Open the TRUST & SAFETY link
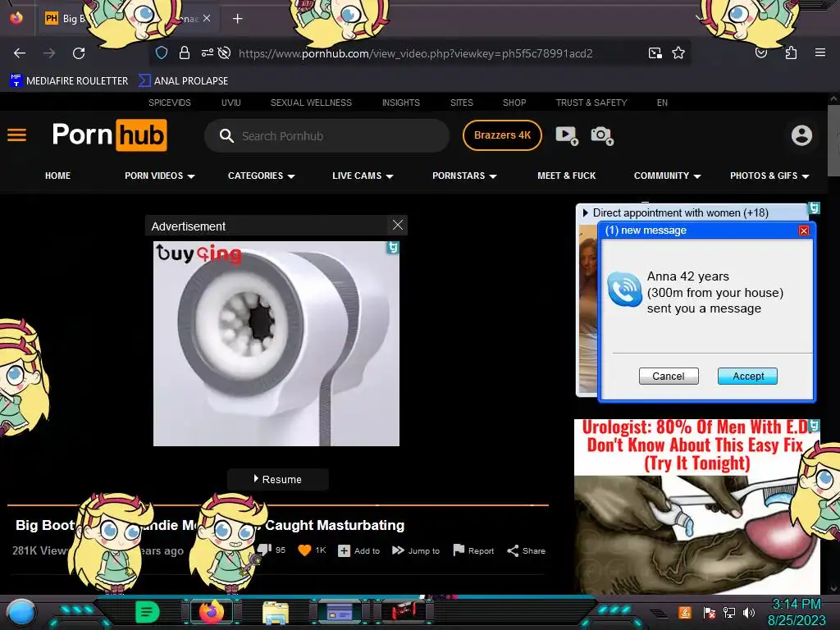This screenshot has width=840, height=630. tap(591, 103)
